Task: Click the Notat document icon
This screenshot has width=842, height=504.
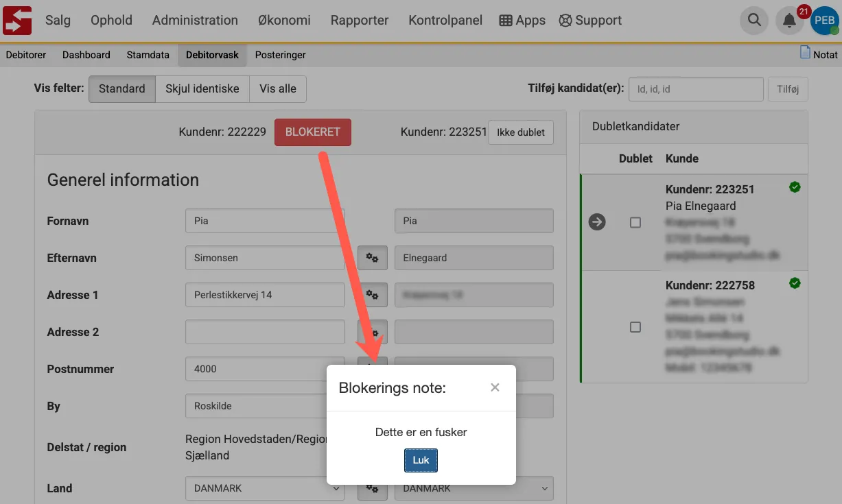Action: pyautogui.click(x=806, y=53)
